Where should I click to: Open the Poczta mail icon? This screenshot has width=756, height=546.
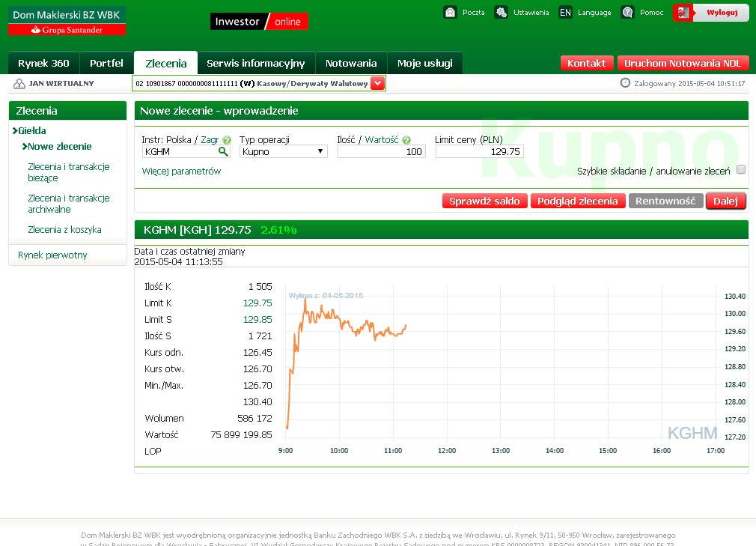450,13
